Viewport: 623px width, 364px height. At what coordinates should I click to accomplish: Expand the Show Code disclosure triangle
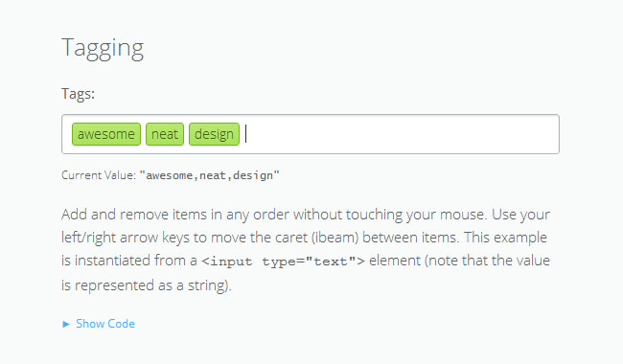(66, 324)
